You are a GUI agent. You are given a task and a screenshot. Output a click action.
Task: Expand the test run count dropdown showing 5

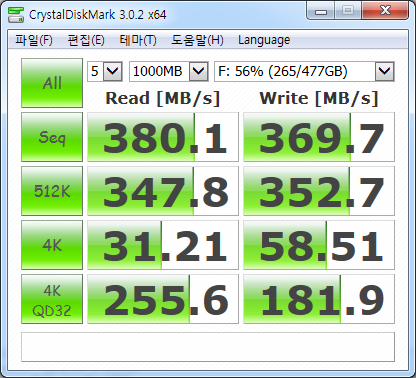click(112, 71)
